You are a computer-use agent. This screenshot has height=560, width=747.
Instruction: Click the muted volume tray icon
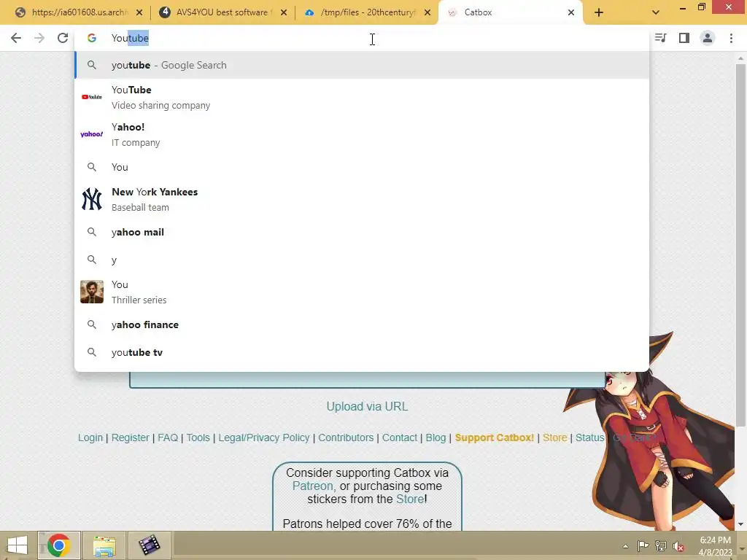pos(678,546)
